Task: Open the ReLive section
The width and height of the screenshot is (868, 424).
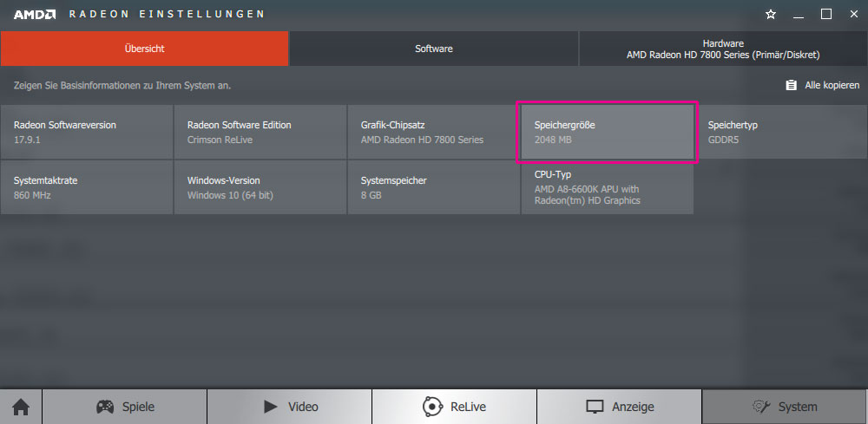Action: click(454, 407)
